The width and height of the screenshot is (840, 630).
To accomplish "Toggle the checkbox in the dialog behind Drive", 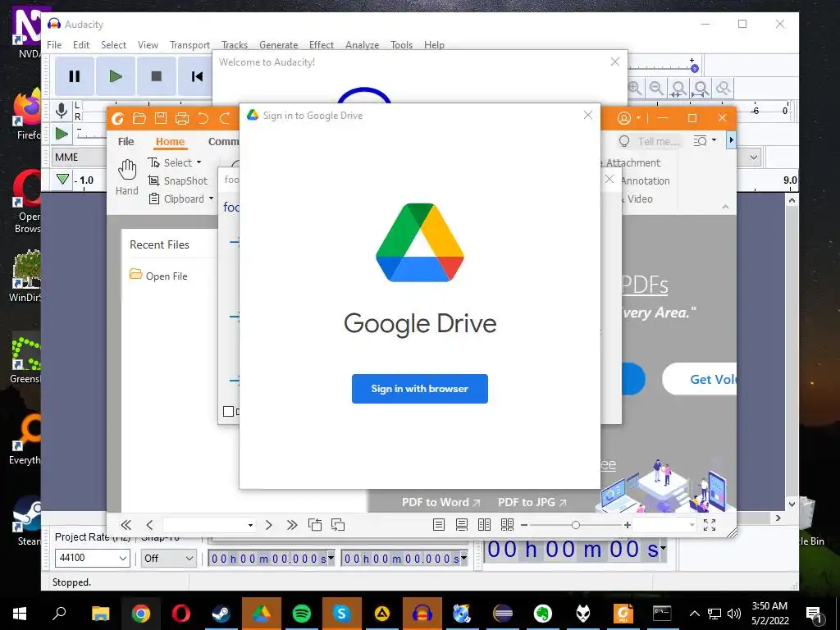I will point(228,412).
